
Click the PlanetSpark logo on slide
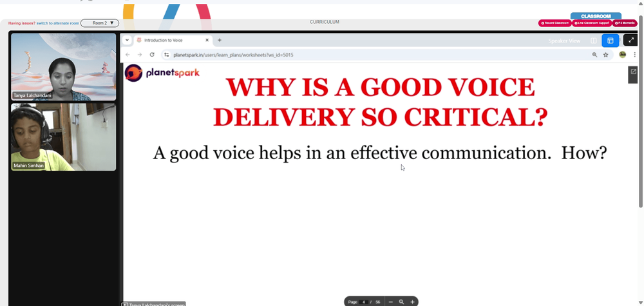point(162,73)
